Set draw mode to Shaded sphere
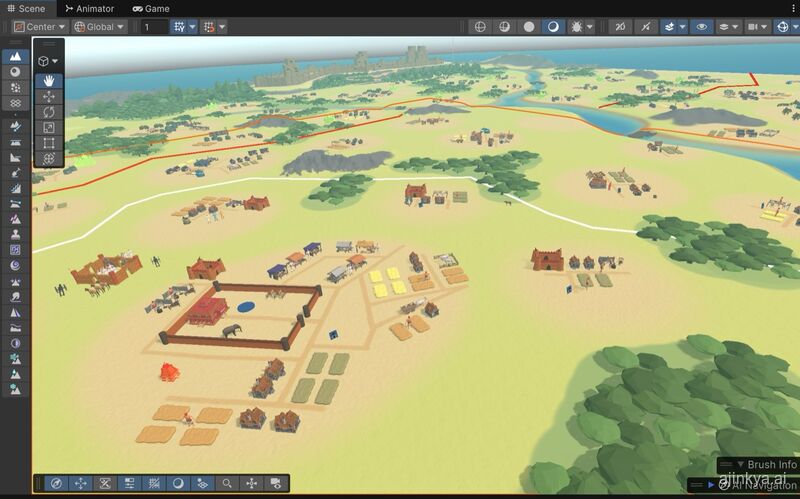800x499 pixels. (x=553, y=27)
